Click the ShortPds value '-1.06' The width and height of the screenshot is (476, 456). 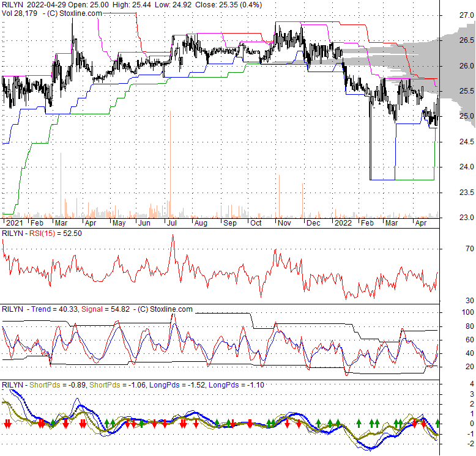tap(136, 385)
